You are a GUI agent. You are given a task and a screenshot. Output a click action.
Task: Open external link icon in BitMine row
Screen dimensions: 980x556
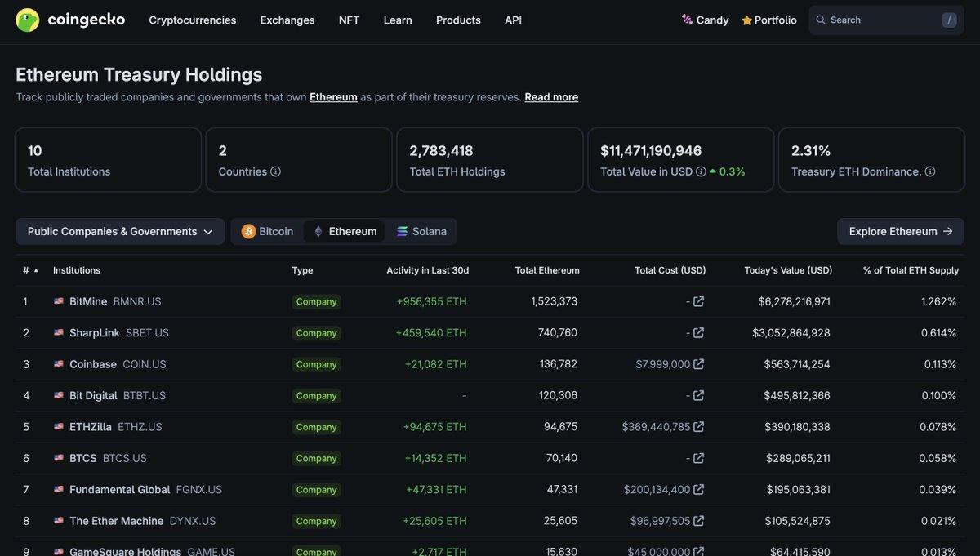[x=698, y=301]
